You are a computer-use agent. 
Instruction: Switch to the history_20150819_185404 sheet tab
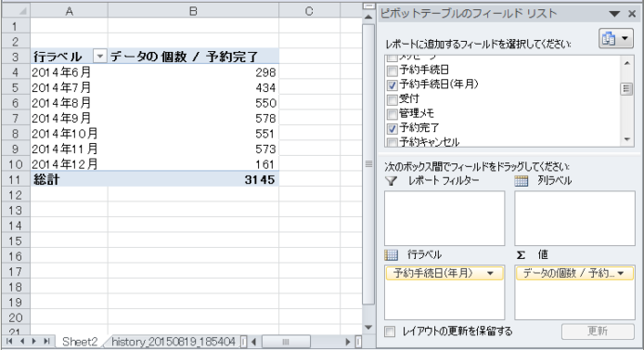point(174,342)
